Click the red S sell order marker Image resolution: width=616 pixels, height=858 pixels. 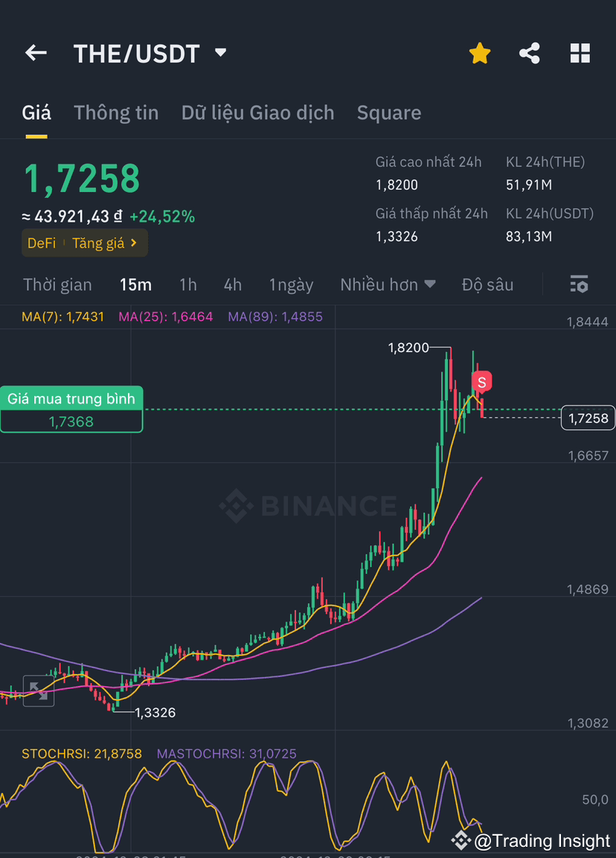point(481,382)
